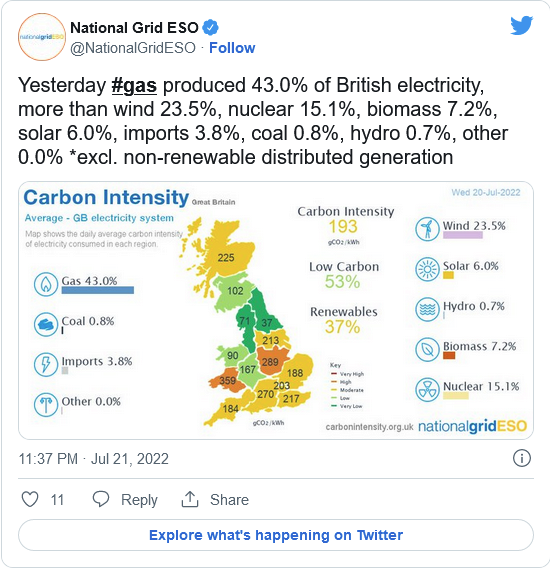Click the @NationalGridESO handle
550x568 pixels.
tap(133, 48)
